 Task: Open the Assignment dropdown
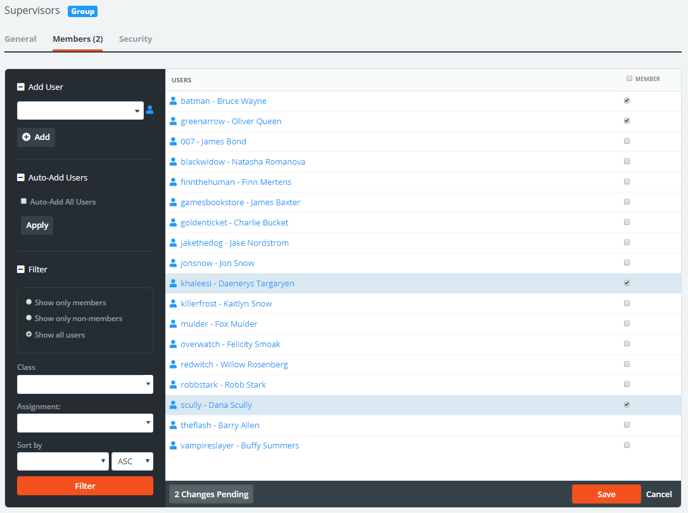[85, 423]
